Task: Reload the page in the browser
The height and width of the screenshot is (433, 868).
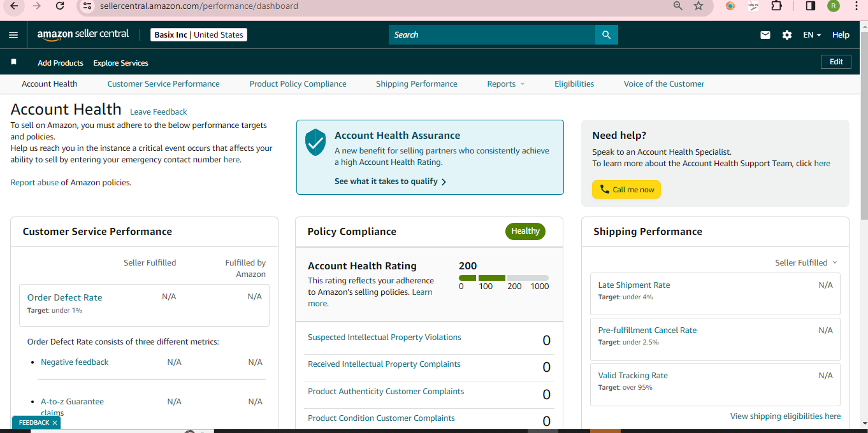Action: click(x=60, y=6)
